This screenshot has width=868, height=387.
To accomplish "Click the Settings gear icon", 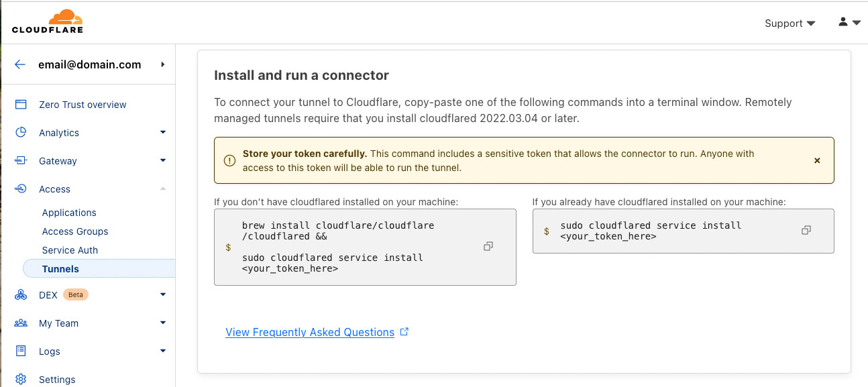I will pos(21,380).
